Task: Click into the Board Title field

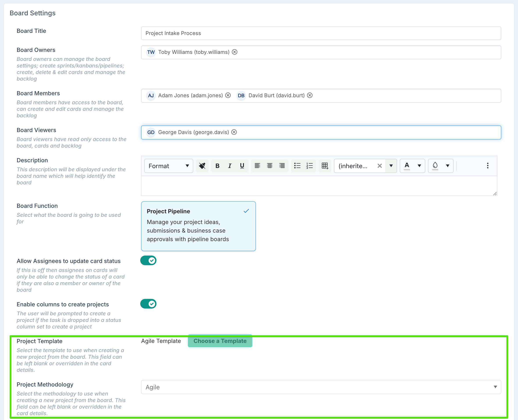Action: [x=321, y=33]
